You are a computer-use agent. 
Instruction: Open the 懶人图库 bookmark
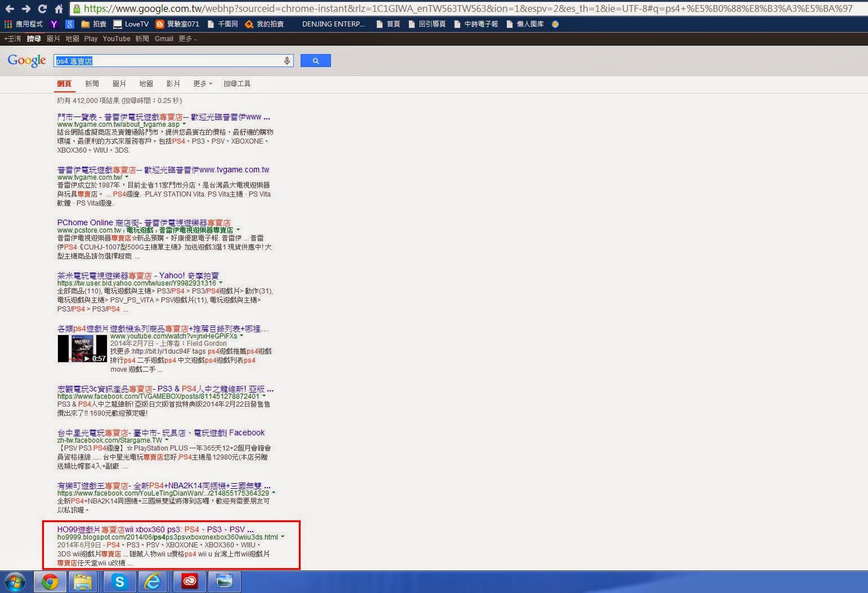pyautogui.click(x=525, y=24)
